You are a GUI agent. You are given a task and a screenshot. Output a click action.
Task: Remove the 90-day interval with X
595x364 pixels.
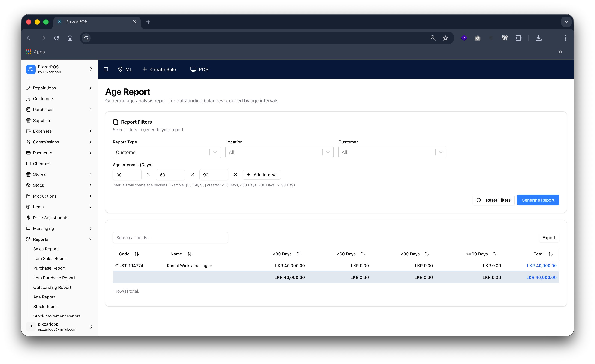pyautogui.click(x=235, y=175)
